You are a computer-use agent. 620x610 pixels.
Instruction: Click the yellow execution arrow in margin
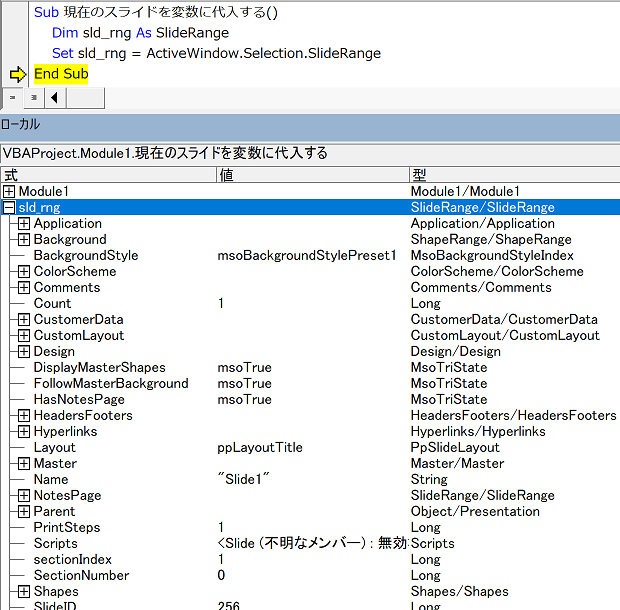click(x=18, y=74)
